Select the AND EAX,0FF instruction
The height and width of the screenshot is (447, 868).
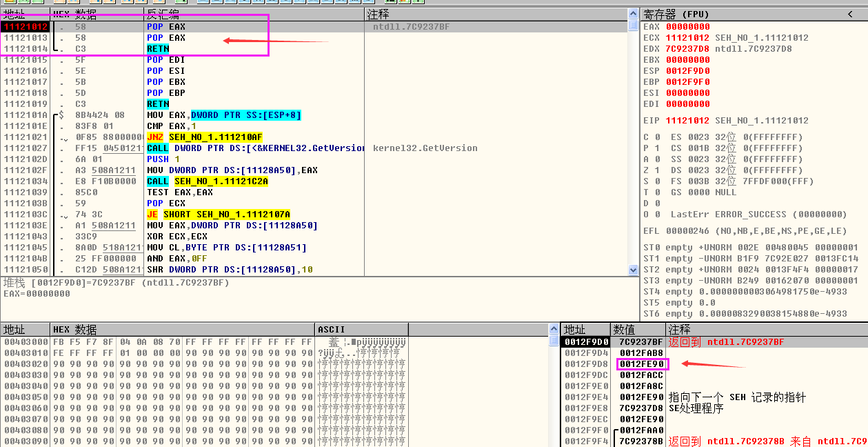177,259
